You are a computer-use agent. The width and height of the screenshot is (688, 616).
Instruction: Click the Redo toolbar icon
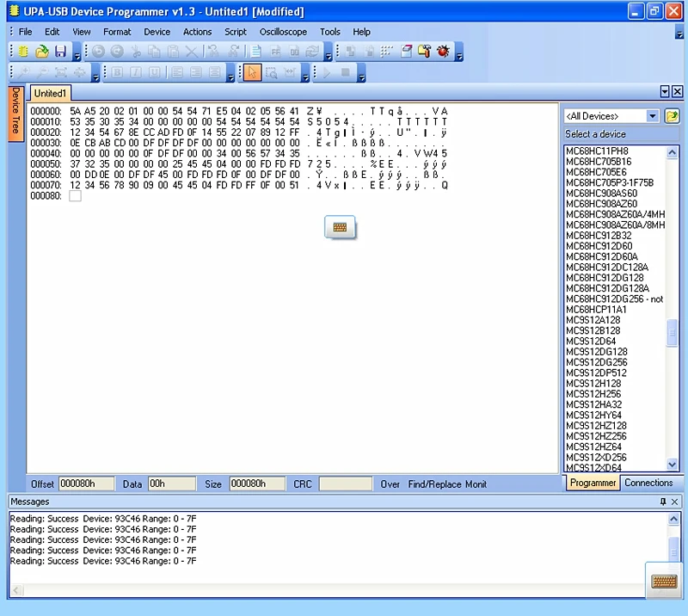pos(117,52)
